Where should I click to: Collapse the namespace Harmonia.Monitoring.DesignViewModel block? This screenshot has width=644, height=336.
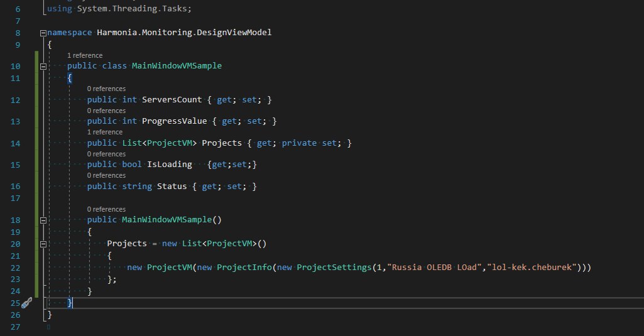(x=43, y=33)
